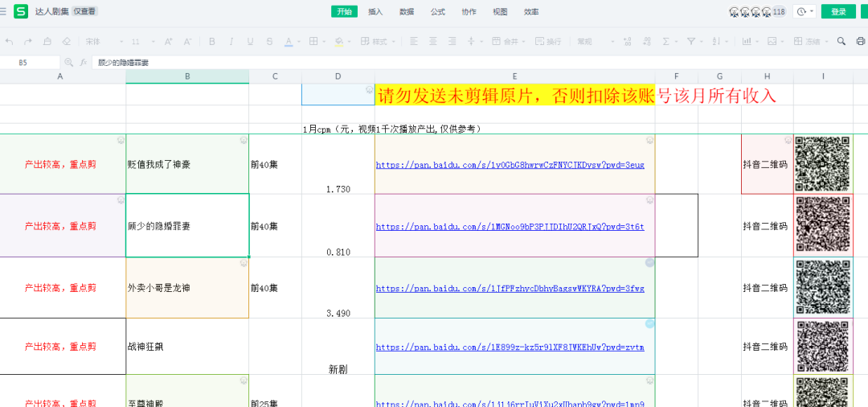Image resolution: width=868 pixels, height=407 pixels.
Task: Switch to the 开始 tab
Action: coord(344,11)
